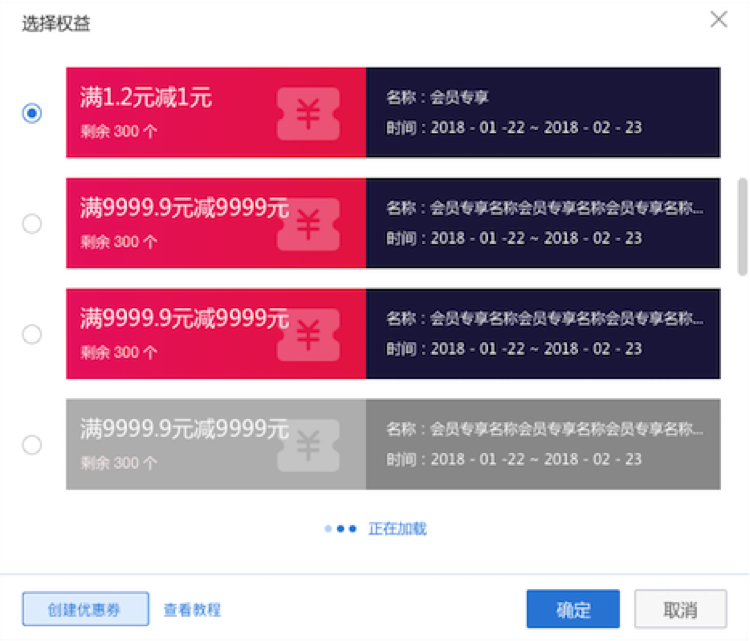Click the coupon list vertical scrollbar
Screen dimensions: 750x641
[x=741, y=226]
